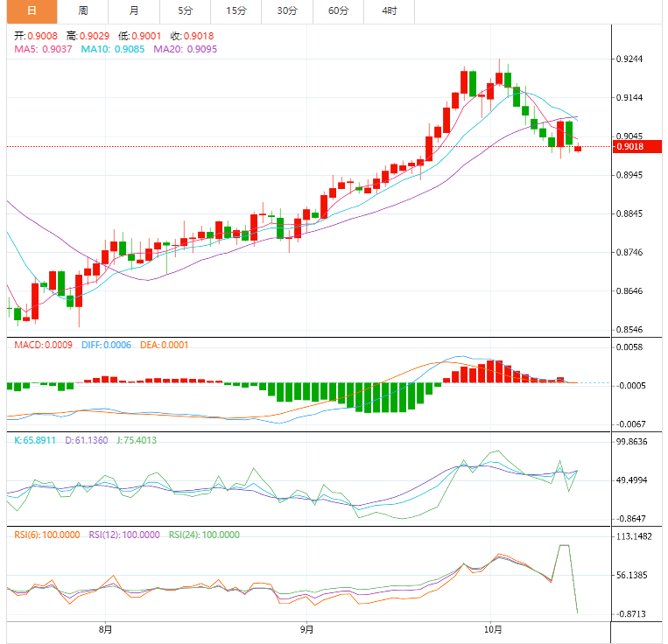Open the 4时 four-hour chart tab

(389, 11)
